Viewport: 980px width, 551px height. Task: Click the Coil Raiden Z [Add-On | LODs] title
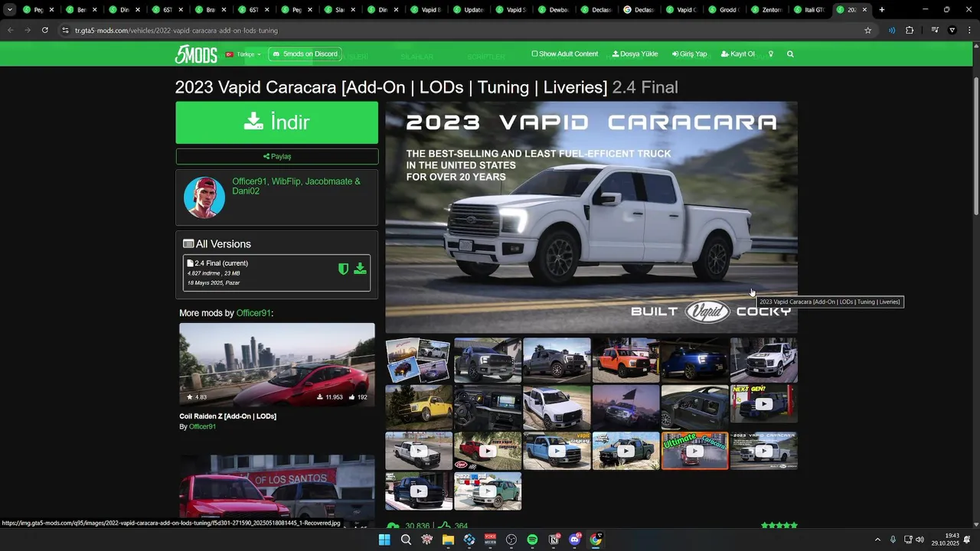tap(227, 416)
